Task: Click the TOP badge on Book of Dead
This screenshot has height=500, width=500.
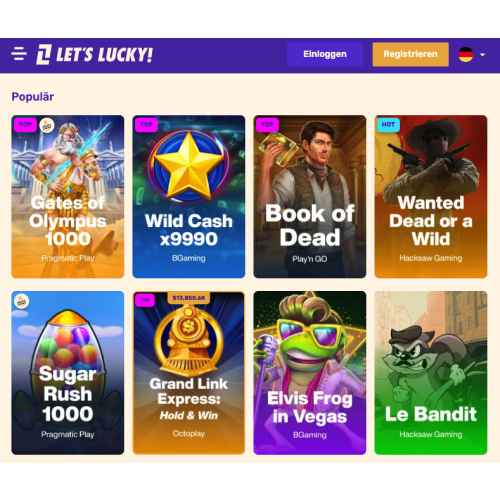Action: coord(267,125)
